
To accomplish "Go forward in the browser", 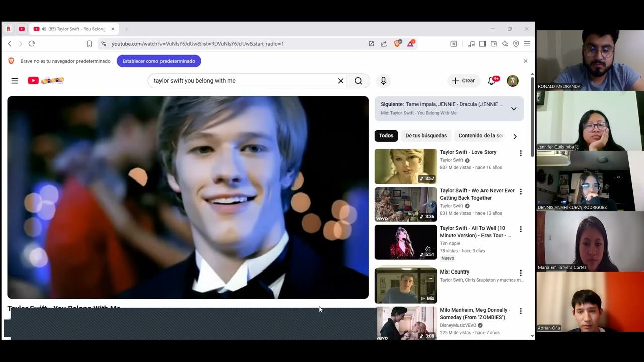I will click(20, 44).
